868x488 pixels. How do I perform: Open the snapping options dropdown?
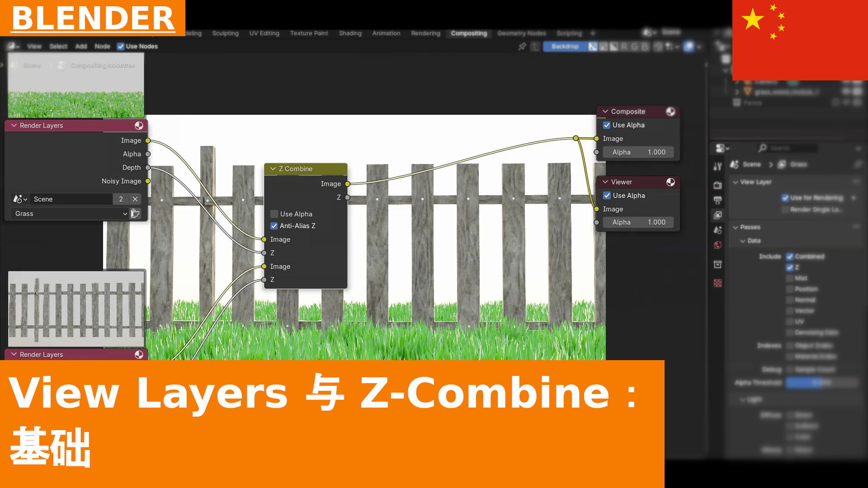click(x=673, y=47)
